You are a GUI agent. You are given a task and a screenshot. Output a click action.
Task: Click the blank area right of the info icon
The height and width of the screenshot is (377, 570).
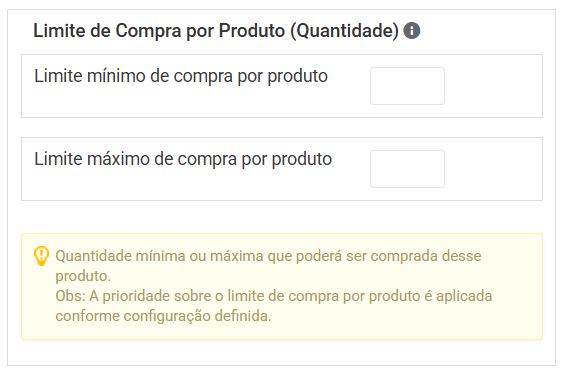click(487, 31)
